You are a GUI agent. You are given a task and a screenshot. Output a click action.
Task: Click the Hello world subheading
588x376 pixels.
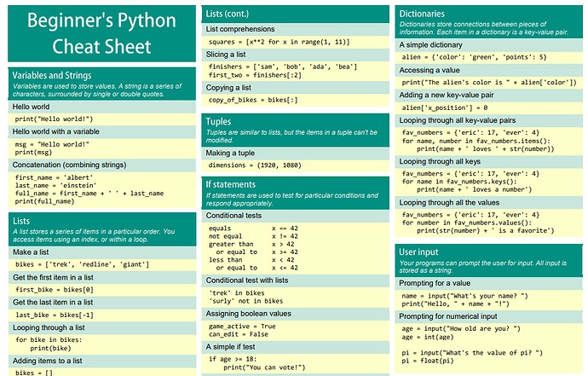click(31, 107)
